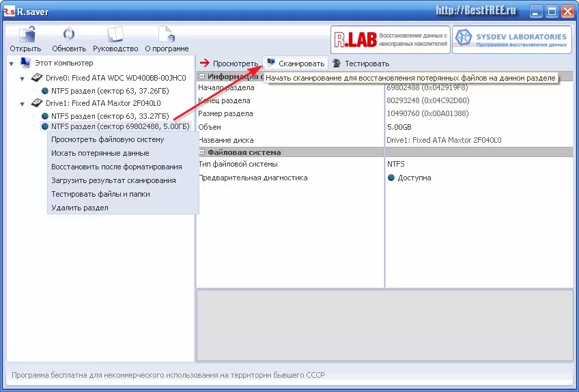Click the Предварительная диагностика label
This screenshot has width=579, height=392.
pos(253,178)
